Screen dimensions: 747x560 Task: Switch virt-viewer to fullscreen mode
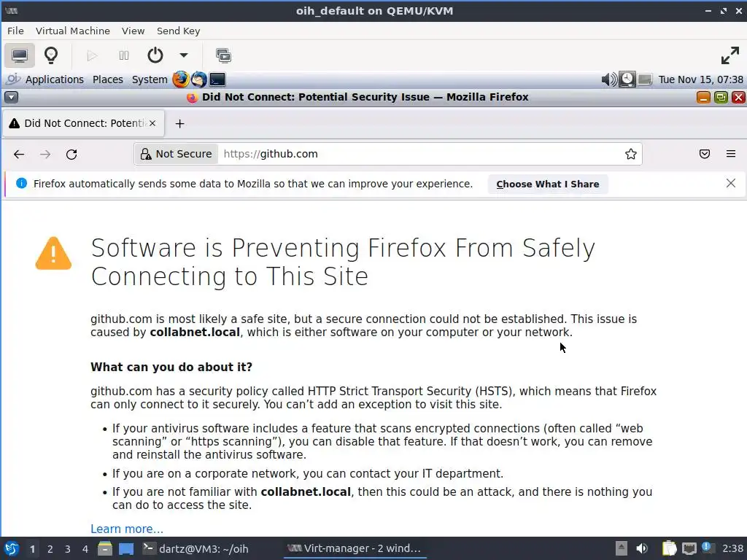pos(729,55)
